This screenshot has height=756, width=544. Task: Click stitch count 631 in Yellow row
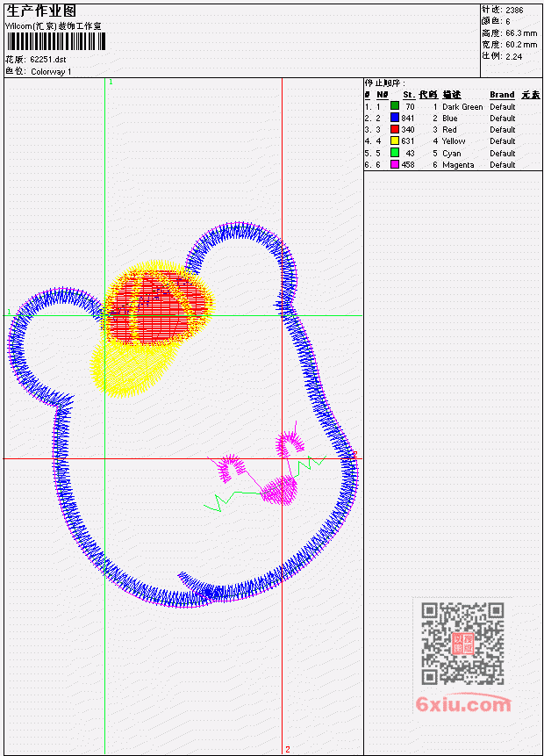coord(408,141)
